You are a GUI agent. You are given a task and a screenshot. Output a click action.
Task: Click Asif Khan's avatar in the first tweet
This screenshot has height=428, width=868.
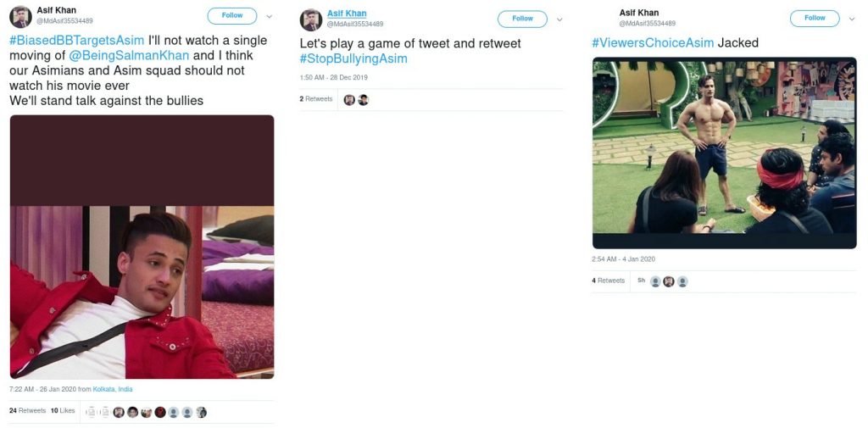[x=20, y=17]
